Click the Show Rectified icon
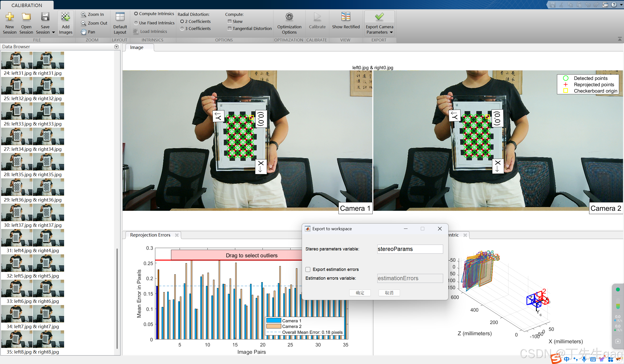Screen dimensions: 624x364 pyautogui.click(x=345, y=17)
